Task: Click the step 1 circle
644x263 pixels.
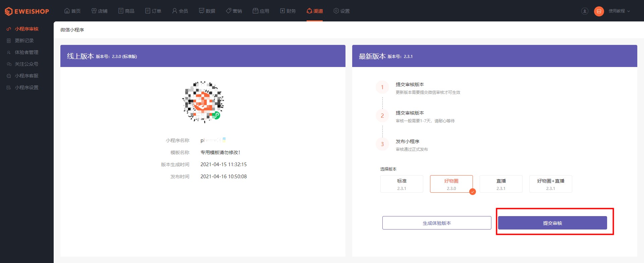Action: pyautogui.click(x=382, y=87)
